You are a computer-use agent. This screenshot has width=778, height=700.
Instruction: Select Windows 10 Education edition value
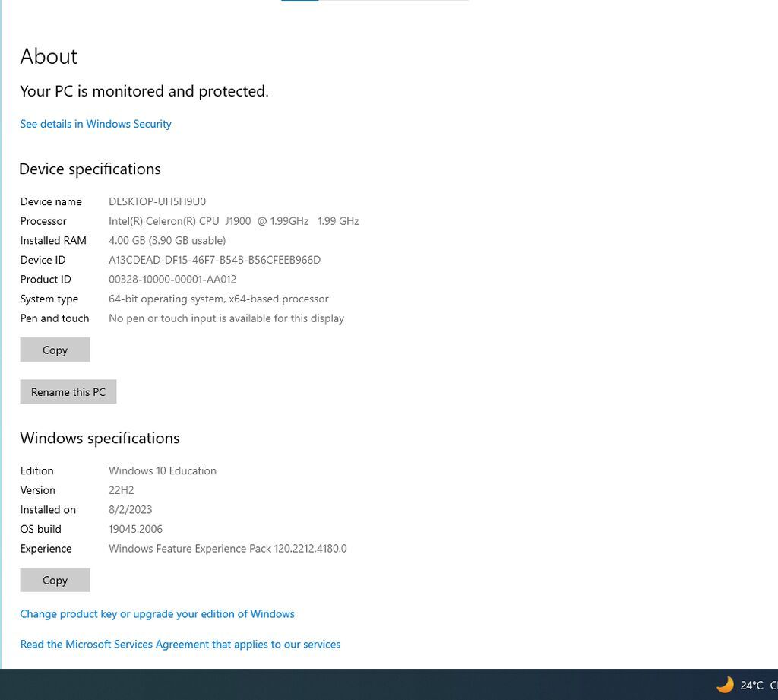[163, 470]
